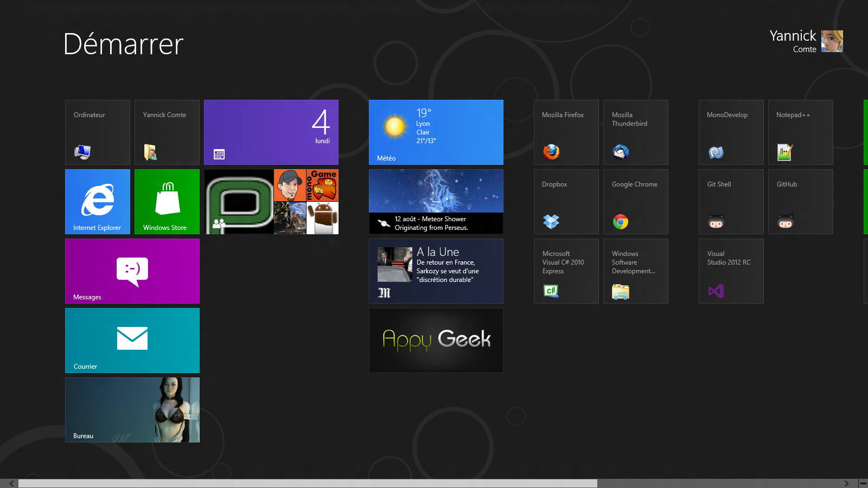The image size is (868, 488).
Task: Open the Yannick Comte folder tile
Action: pyautogui.click(x=167, y=132)
